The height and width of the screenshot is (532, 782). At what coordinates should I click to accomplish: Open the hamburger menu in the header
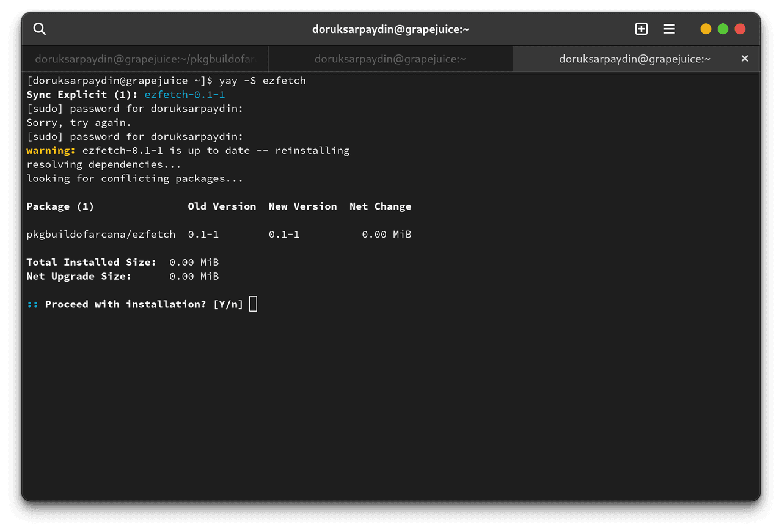point(670,29)
